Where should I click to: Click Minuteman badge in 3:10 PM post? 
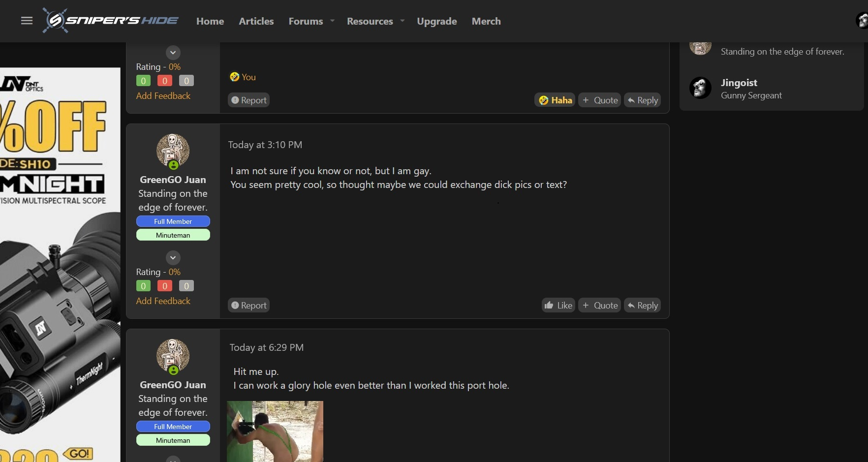click(x=173, y=235)
